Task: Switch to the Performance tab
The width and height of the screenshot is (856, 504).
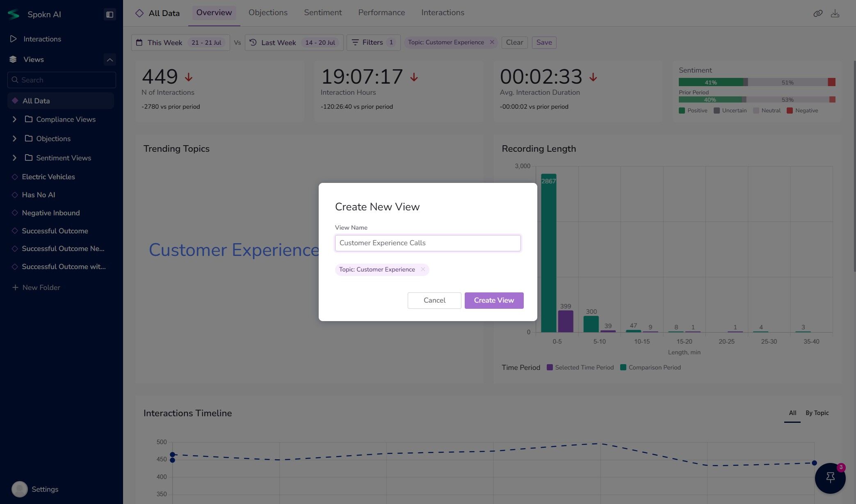Action: pos(381,13)
